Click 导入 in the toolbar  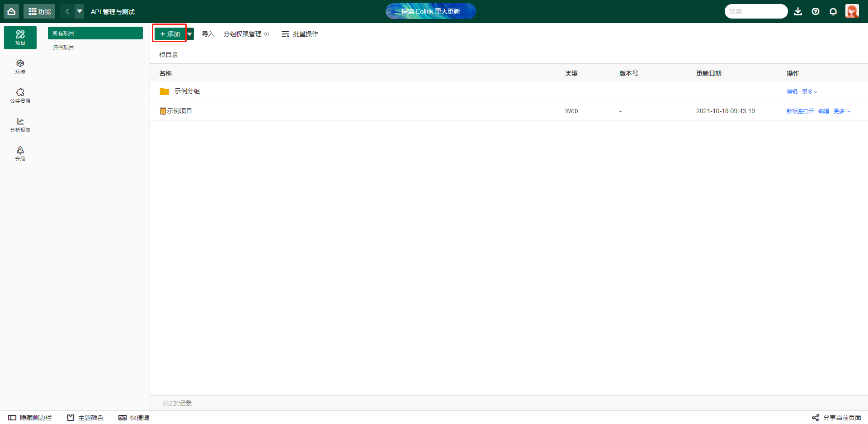click(x=208, y=34)
